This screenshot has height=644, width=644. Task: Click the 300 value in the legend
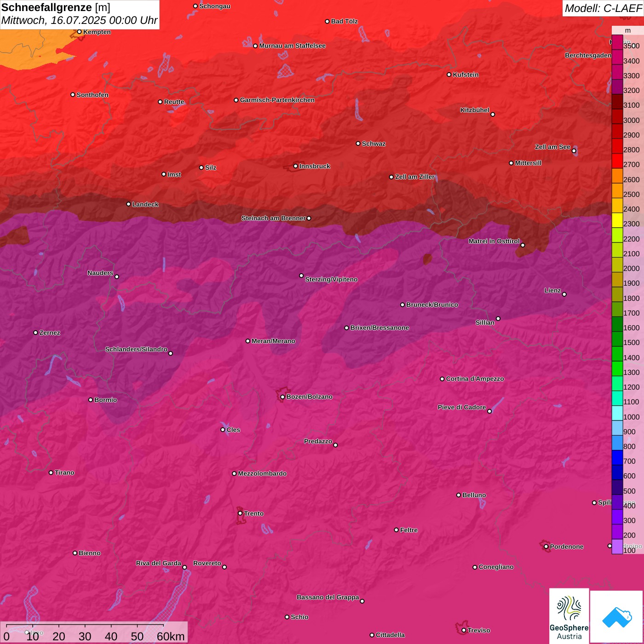point(629,521)
